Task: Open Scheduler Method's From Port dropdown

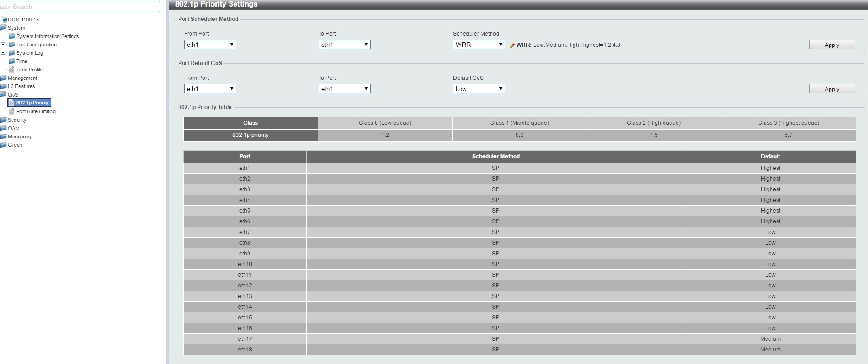Action: click(210, 45)
